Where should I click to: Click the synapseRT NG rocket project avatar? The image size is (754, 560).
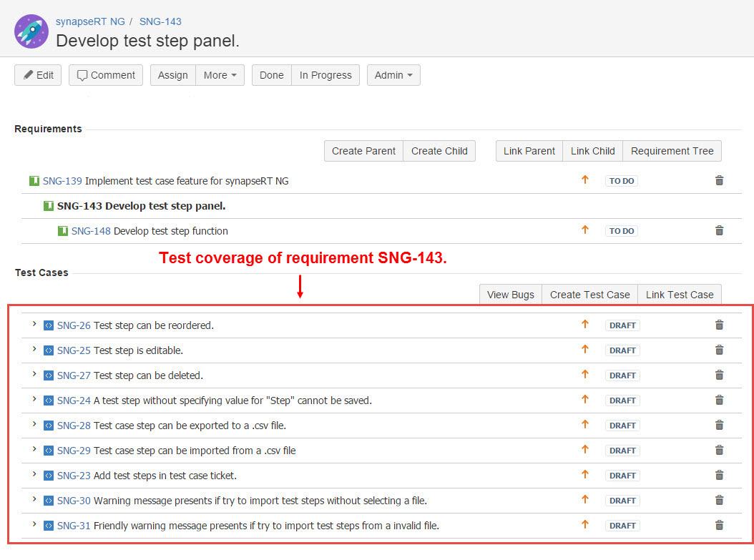[x=31, y=31]
